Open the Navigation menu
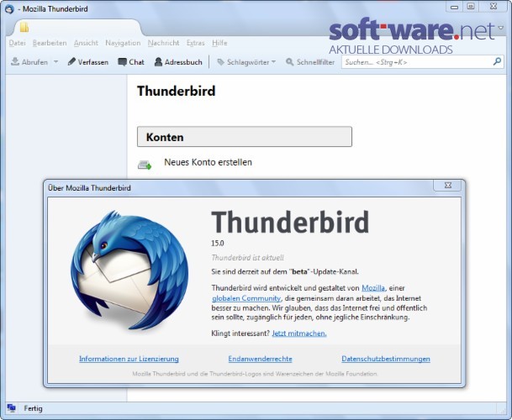Image resolution: width=512 pixels, height=420 pixels. (x=123, y=43)
